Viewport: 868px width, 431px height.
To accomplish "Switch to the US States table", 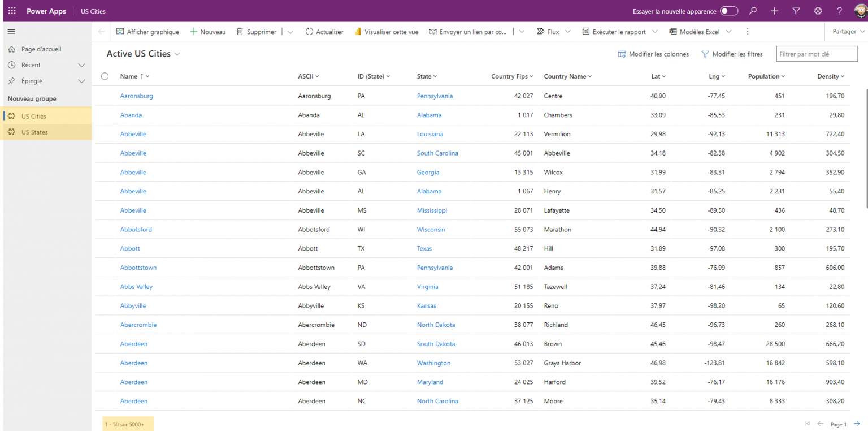I will pyautogui.click(x=34, y=132).
